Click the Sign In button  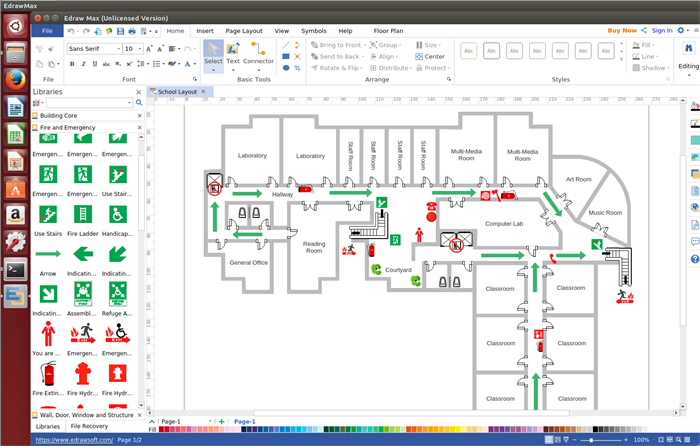coord(661,31)
